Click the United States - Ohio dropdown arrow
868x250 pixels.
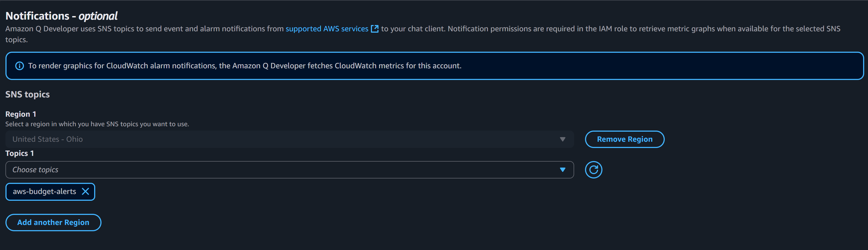pyautogui.click(x=562, y=140)
